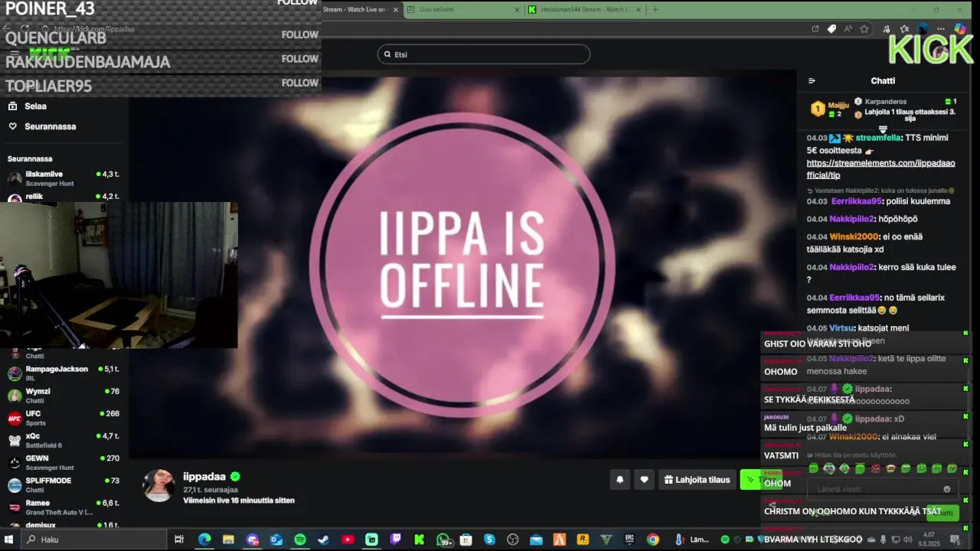Screen dimensions: 980x551
Task: Click the browser profile avatar
Action: click(x=923, y=29)
